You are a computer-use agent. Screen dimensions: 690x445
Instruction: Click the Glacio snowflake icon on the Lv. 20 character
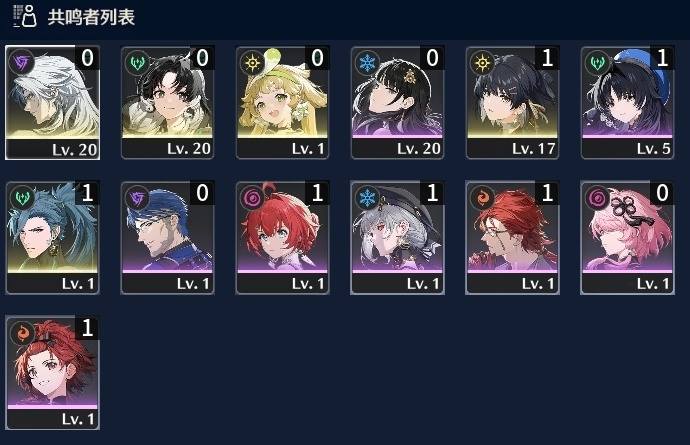(367, 63)
